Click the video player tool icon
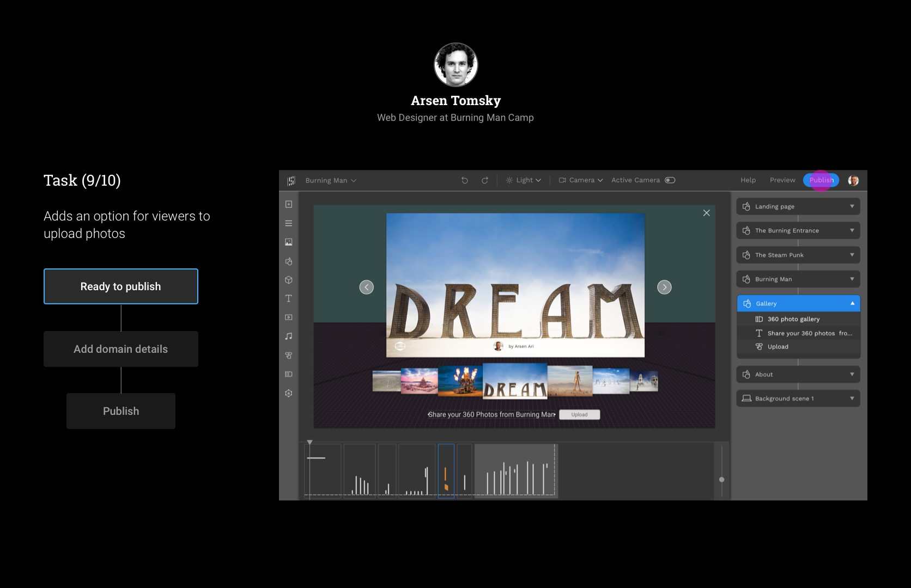The image size is (911, 588). 289,317
